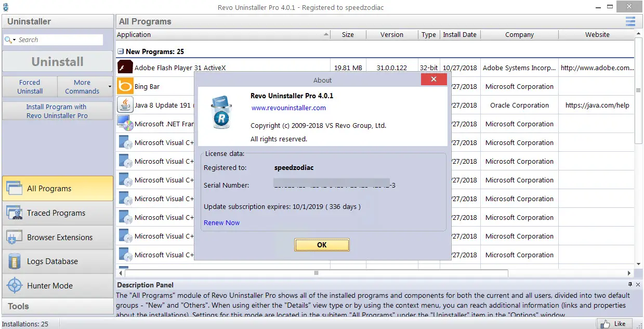Click the registered name speedzodiac in About
644x329 pixels.
pos(294,168)
